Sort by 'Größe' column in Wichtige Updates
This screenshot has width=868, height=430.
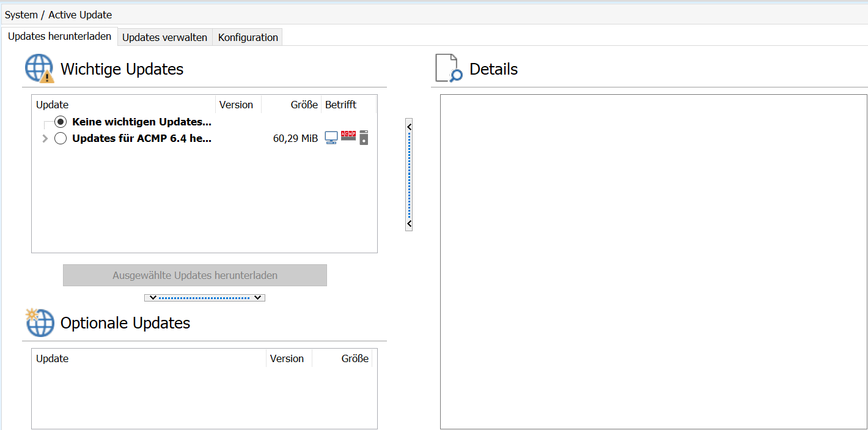(x=304, y=105)
